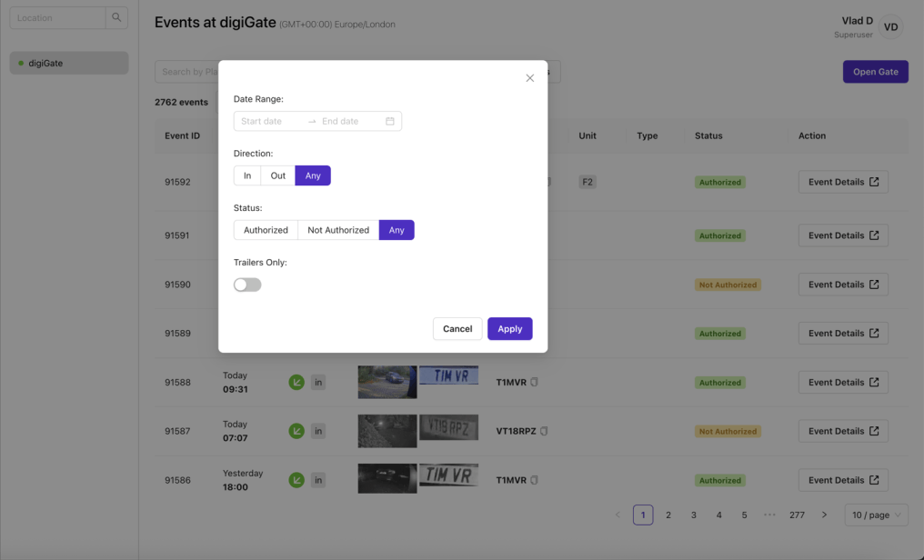Image resolution: width=924 pixels, height=560 pixels.
Task: Click green direction icon for event 91586
Action: pos(296,480)
